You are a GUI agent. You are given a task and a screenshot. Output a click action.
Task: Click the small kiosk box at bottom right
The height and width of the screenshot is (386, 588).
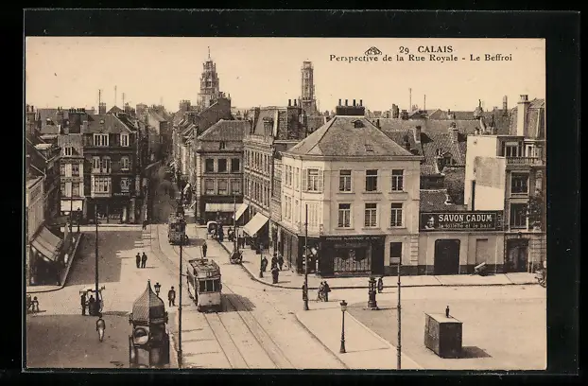(x=442, y=334)
